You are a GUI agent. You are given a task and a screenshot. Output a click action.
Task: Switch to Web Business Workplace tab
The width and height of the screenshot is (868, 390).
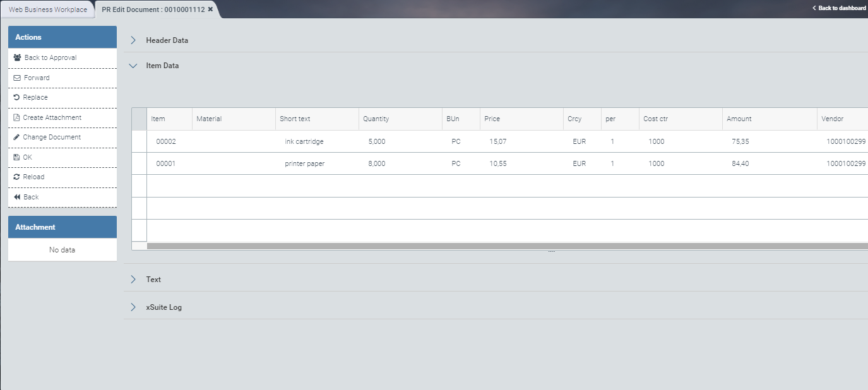(x=48, y=9)
